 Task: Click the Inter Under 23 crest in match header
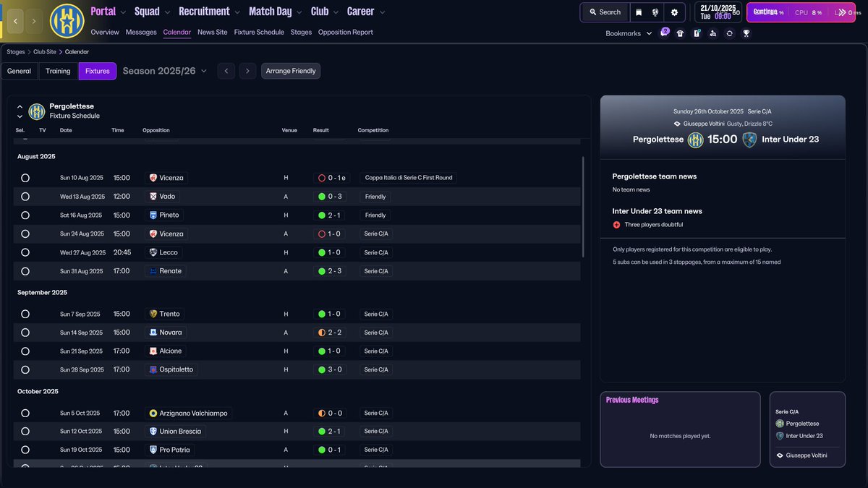click(x=749, y=140)
